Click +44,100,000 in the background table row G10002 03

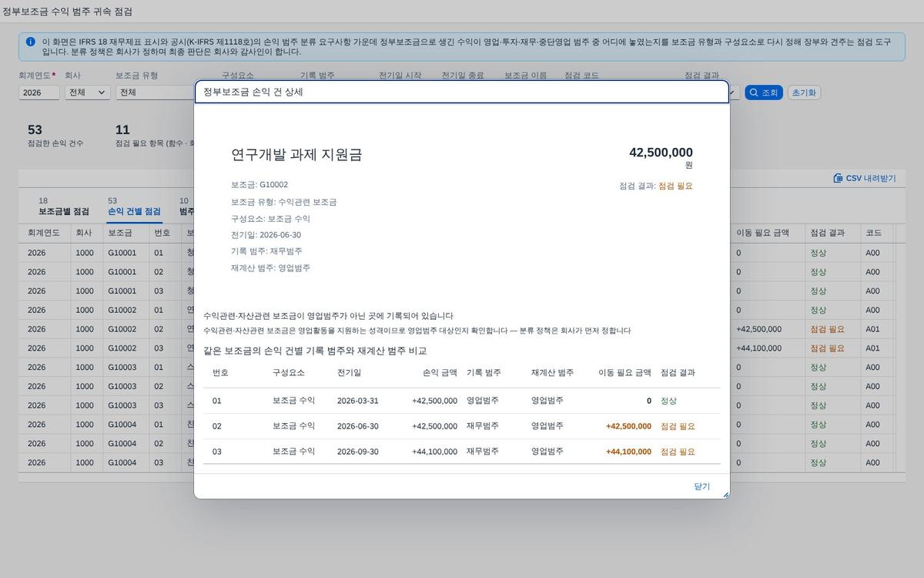pos(758,348)
